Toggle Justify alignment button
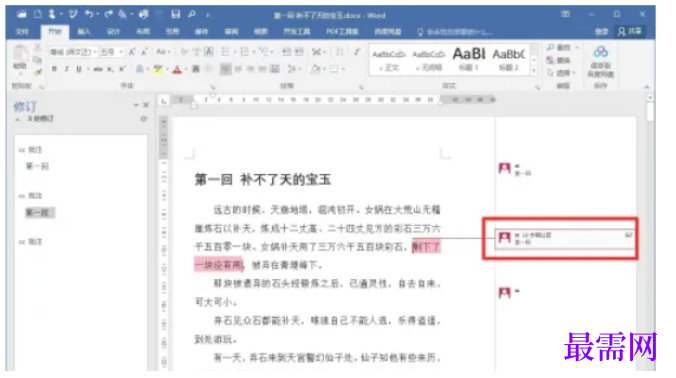The image size is (676, 378). [262, 69]
